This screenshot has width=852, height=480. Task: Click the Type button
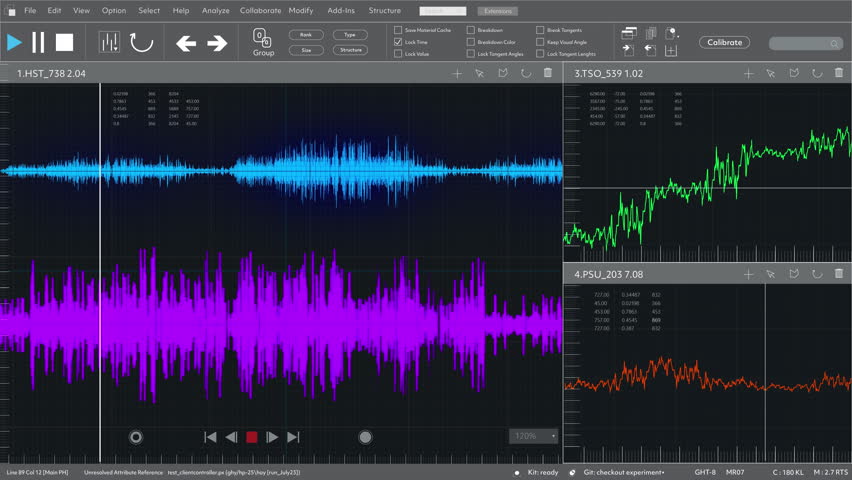[x=350, y=35]
